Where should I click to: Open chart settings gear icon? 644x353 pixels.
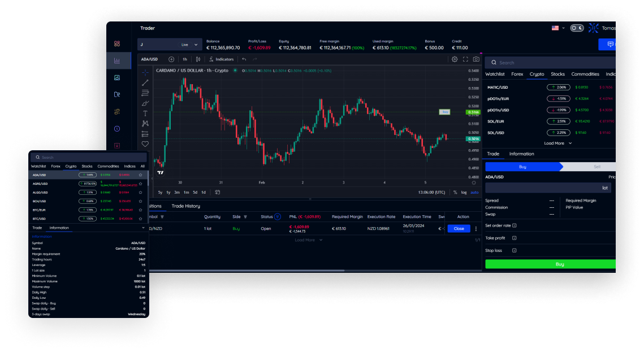tap(455, 59)
